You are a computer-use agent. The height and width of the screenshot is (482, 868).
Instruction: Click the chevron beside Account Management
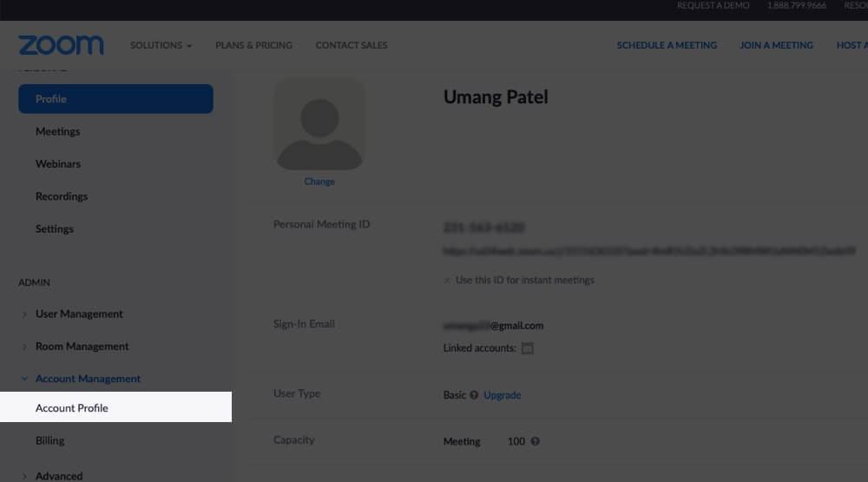[x=24, y=379]
